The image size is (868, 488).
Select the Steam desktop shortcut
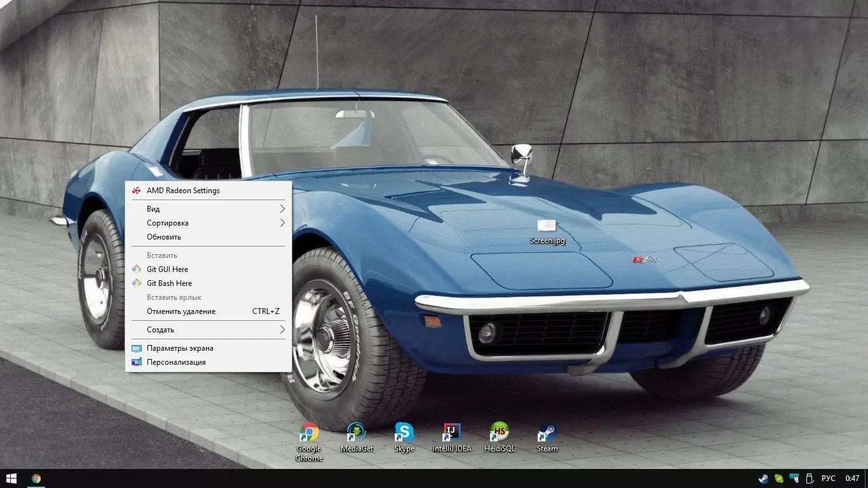[547, 438]
